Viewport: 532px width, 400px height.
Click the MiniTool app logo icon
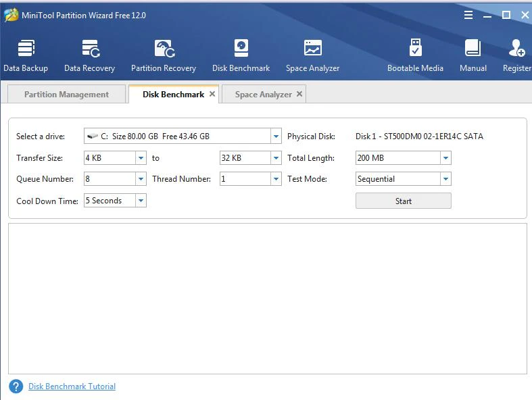click(x=11, y=15)
